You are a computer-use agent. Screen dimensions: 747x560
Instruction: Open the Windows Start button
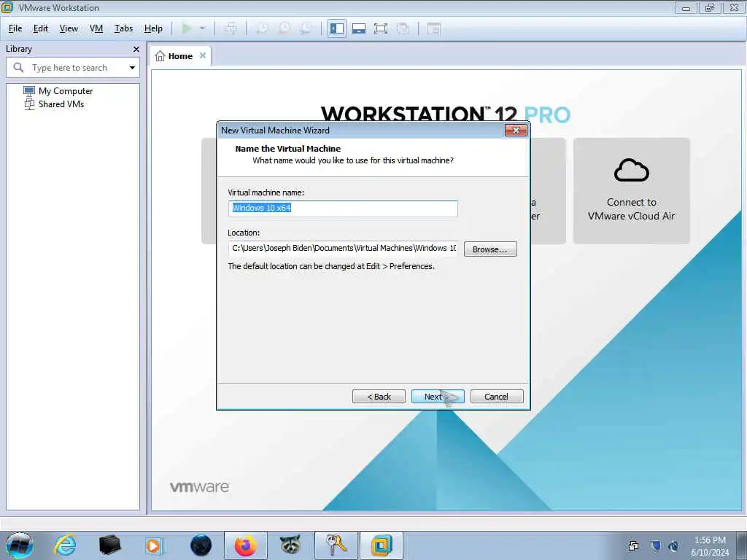20,545
